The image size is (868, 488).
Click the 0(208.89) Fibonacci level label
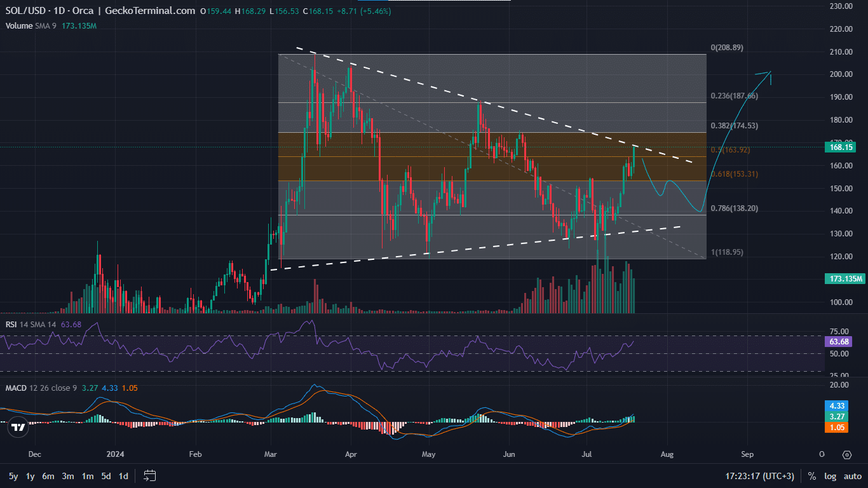coord(727,48)
